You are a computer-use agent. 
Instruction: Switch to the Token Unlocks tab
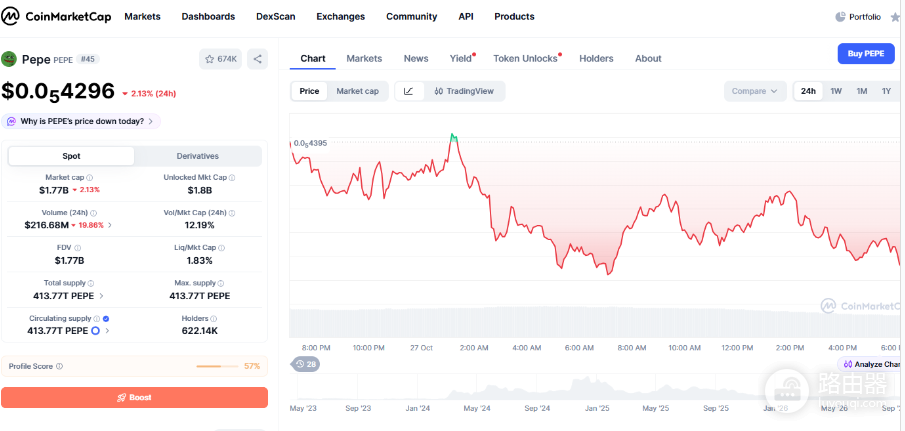(x=526, y=58)
